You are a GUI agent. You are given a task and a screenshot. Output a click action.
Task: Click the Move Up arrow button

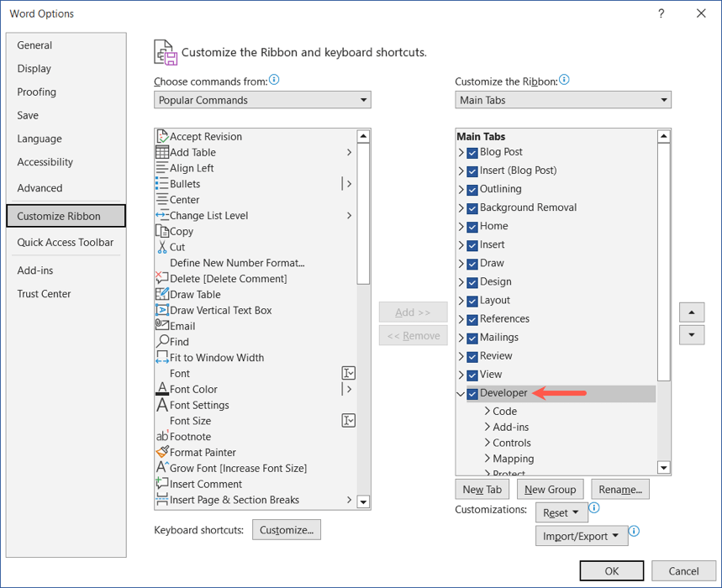click(x=691, y=312)
